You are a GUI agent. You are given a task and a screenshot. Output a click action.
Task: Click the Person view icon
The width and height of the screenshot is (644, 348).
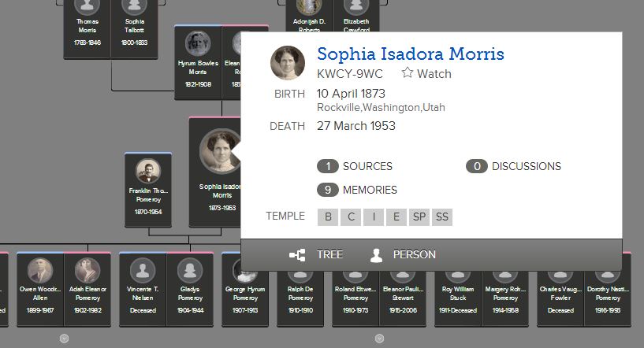(x=376, y=255)
